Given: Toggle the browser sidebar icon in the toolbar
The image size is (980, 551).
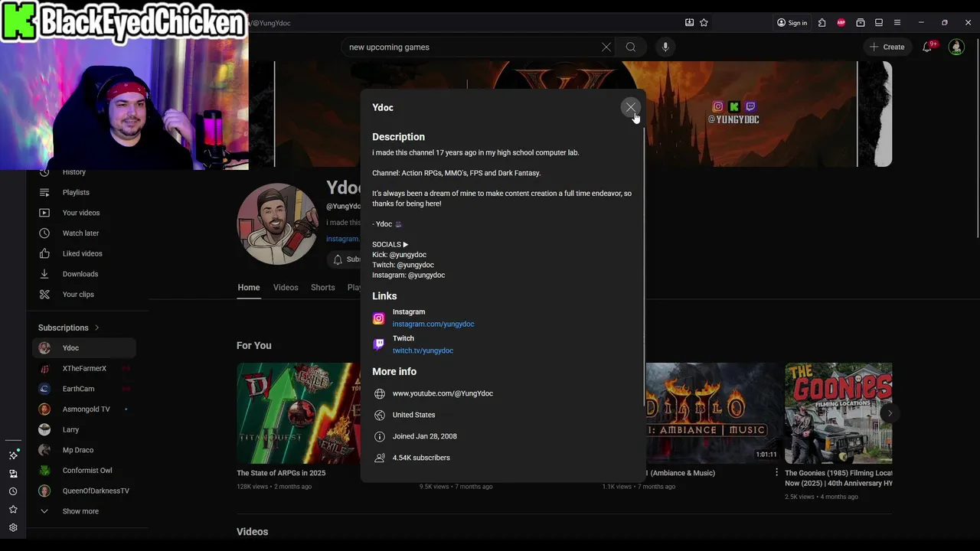Looking at the screenshot, I should pyautogui.click(x=879, y=23).
